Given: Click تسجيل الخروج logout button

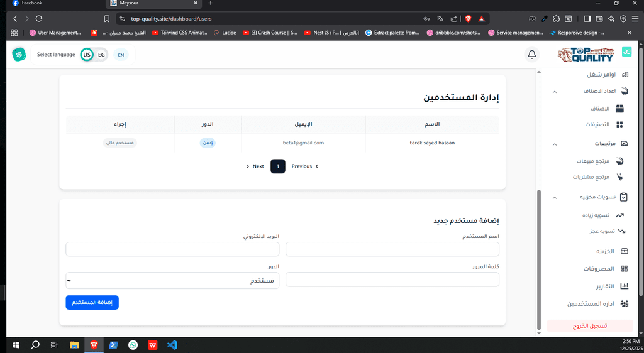Looking at the screenshot, I should pyautogui.click(x=590, y=326).
